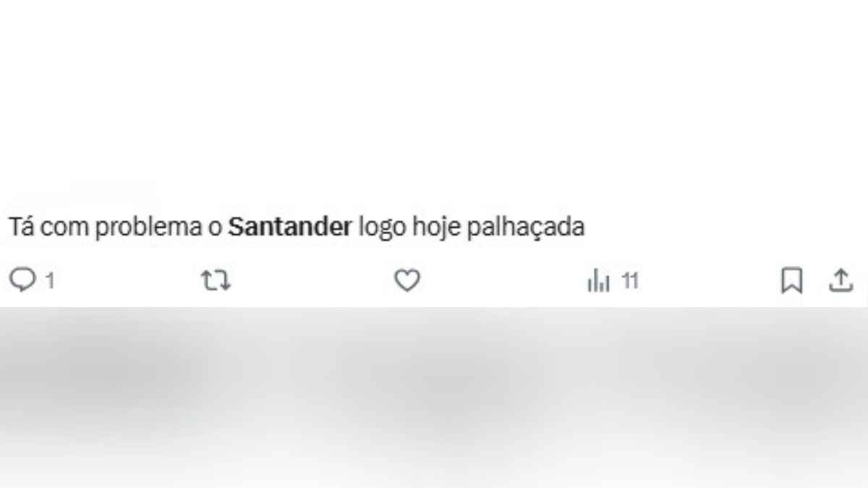Open the tweet by clicking the word palhaçada
This screenshot has width=868, height=488.
(525, 228)
